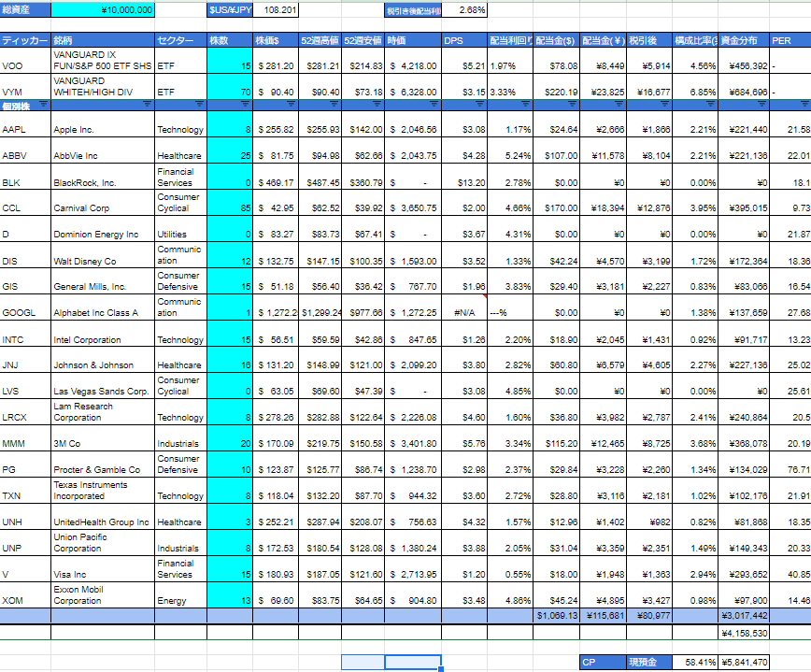Select the VOO ticker cell
811x672 pixels.
pos(25,61)
